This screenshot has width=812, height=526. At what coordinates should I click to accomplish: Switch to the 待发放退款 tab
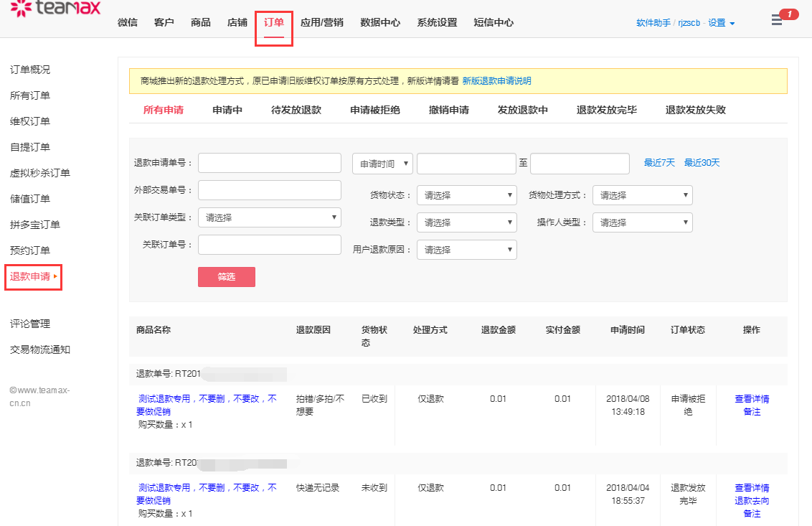pyautogui.click(x=296, y=111)
